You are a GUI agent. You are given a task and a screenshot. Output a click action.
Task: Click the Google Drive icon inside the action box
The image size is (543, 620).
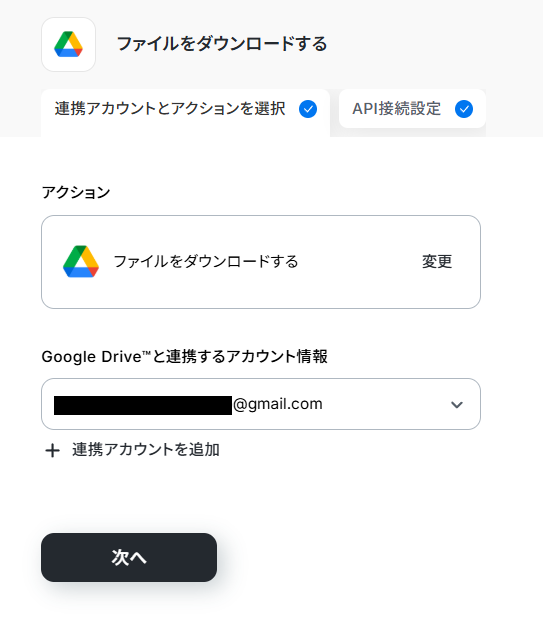(x=81, y=261)
